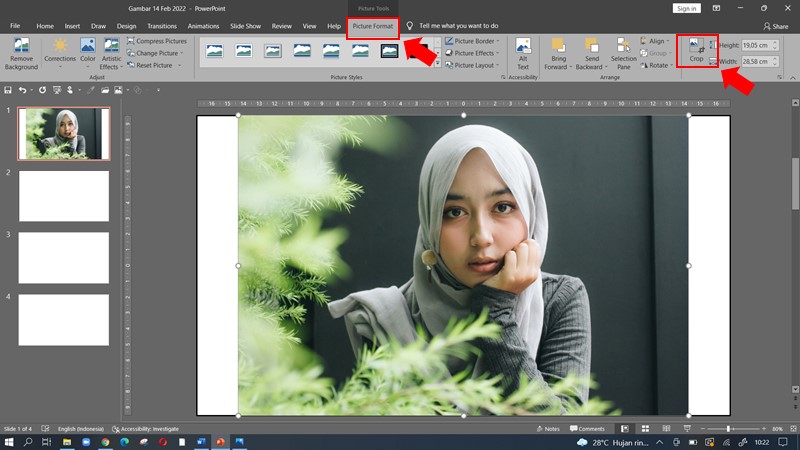Viewport: 800px width, 450px height.
Task: Open the Transitions tab
Action: coord(162,26)
